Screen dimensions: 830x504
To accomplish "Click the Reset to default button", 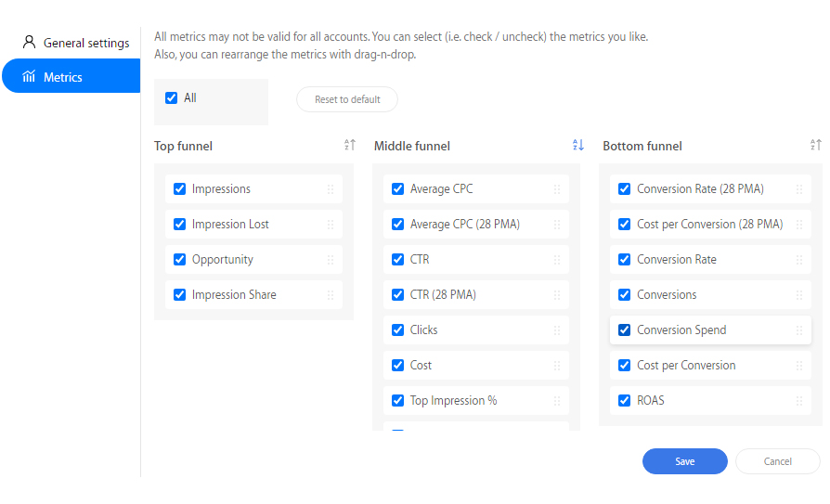I will click(346, 99).
